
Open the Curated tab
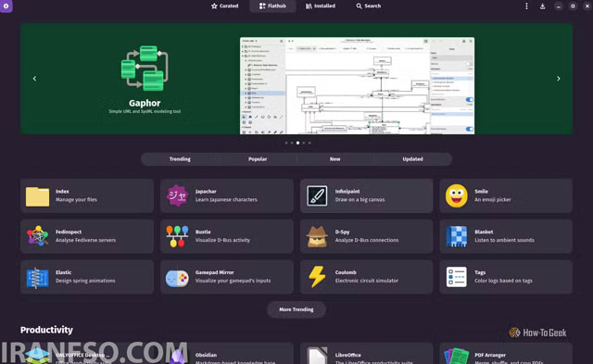pos(224,6)
